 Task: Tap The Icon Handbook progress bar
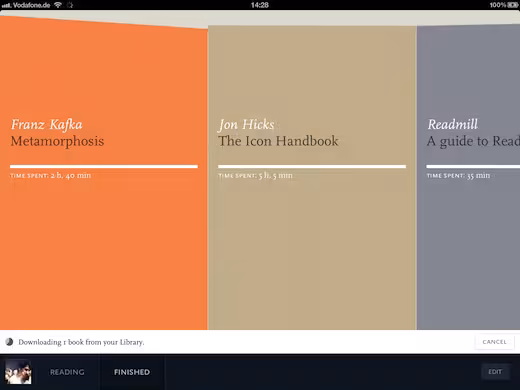pyautogui.click(x=312, y=166)
